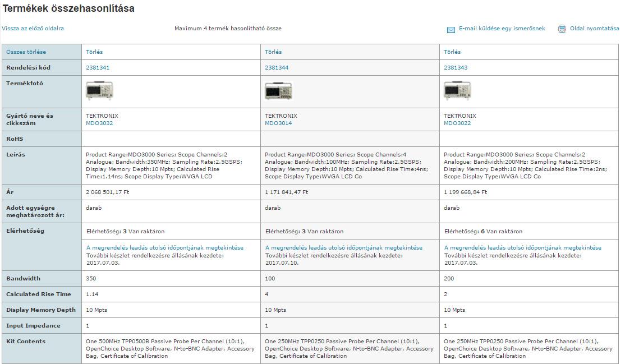Open 'E-mail küldése egy ismerősnek' link
Screen dimensions: 625x364
click(x=502, y=28)
